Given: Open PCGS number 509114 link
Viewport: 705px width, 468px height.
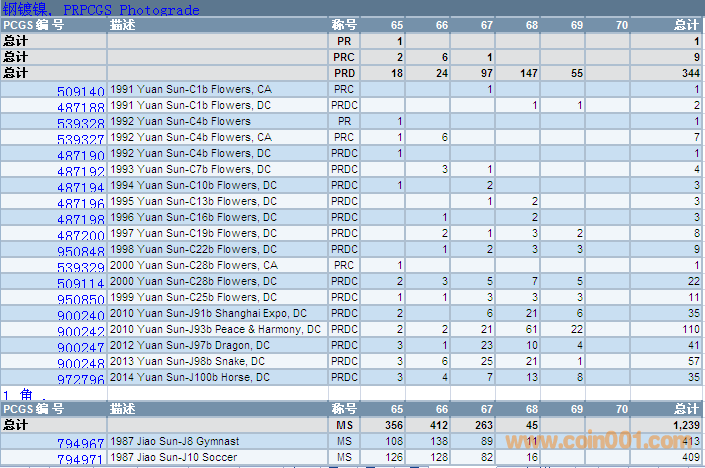Looking at the screenshot, I should tap(81, 283).
